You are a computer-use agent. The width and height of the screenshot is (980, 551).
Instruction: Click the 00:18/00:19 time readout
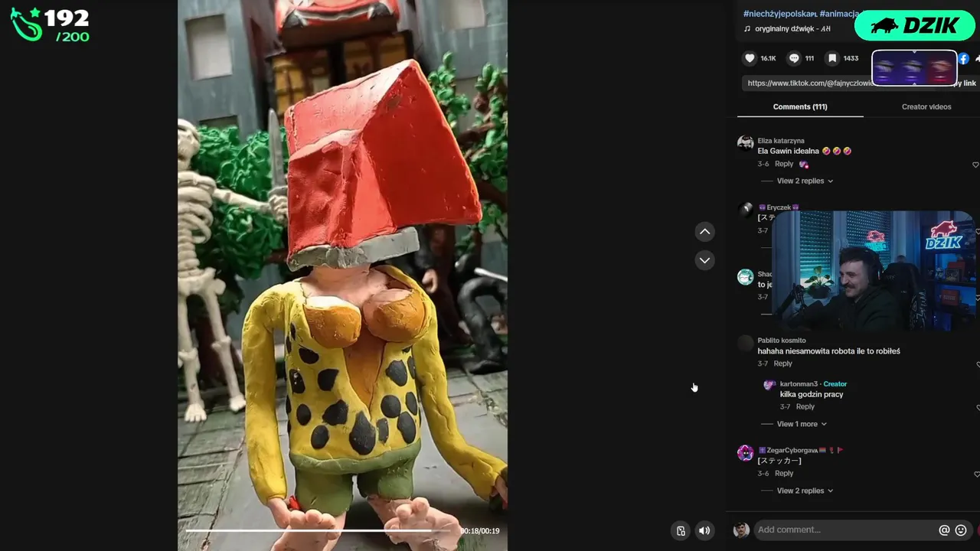(x=479, y=531)
